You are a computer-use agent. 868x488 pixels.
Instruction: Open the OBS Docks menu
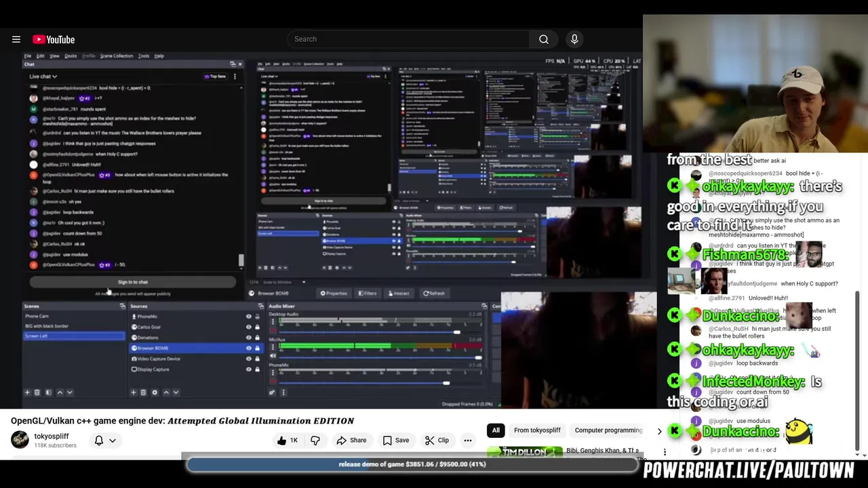point(71,56)
